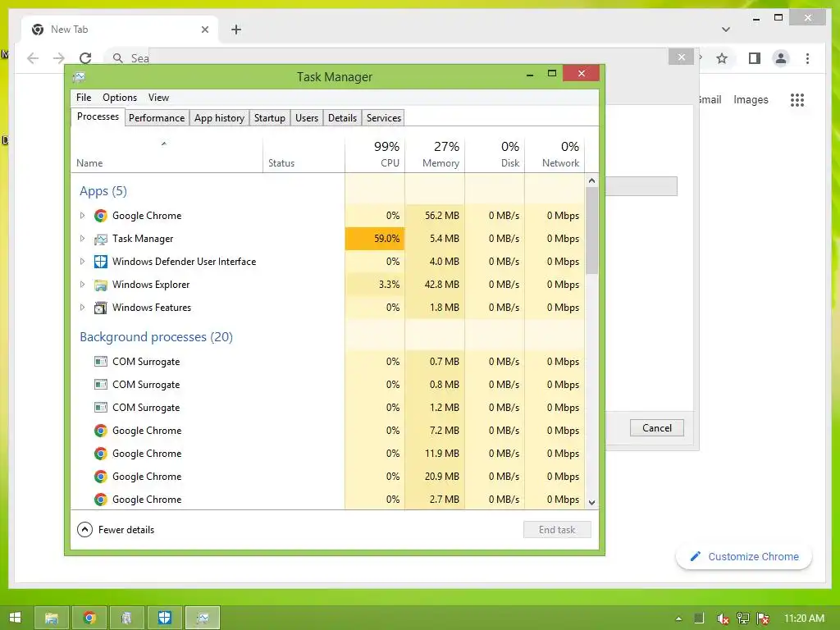840x630 pixels.
Task: Collapse details with Fewer details arrow
Action: click(x=84, y=530)
